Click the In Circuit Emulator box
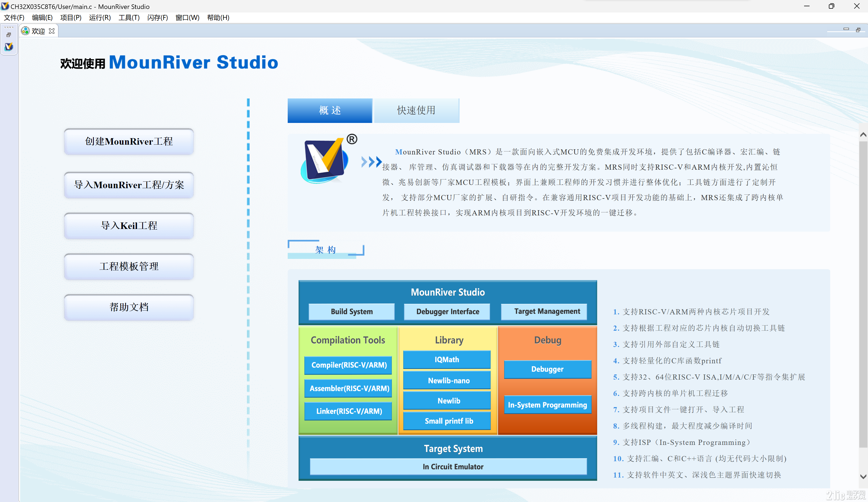This screenshot has width=868, height=502. tap(448, 467)
